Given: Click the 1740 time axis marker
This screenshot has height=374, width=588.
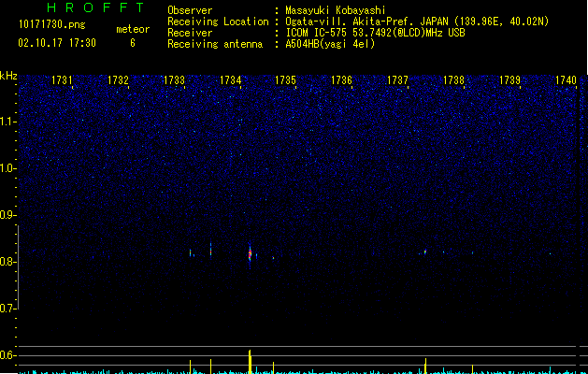Looking at the screenshot, I should pyautogui.click(x=566, y=80).
